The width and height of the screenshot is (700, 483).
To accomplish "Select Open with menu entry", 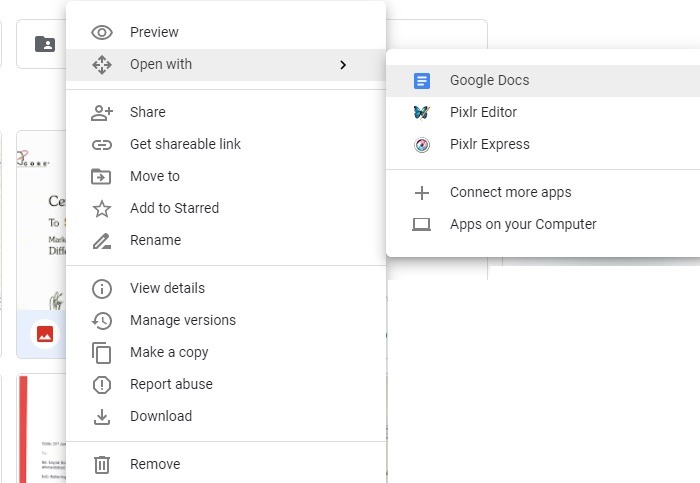I will (x=226, y=65).
